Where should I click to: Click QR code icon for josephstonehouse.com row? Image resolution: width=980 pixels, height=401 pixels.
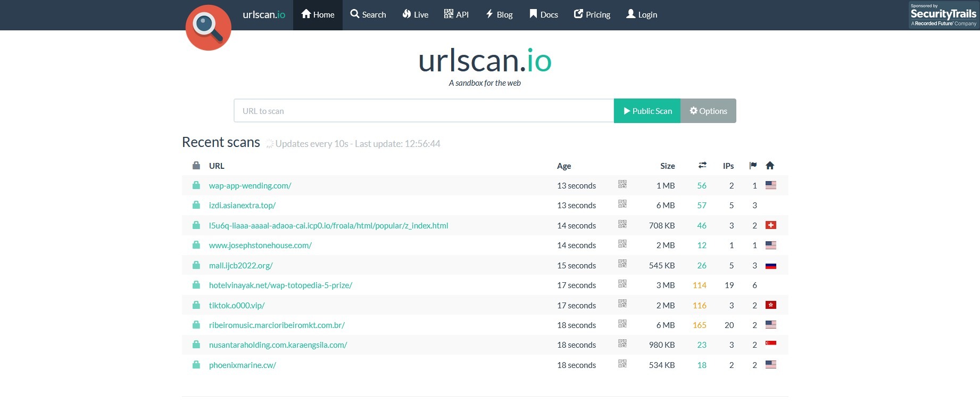click(x=622, y=244)
